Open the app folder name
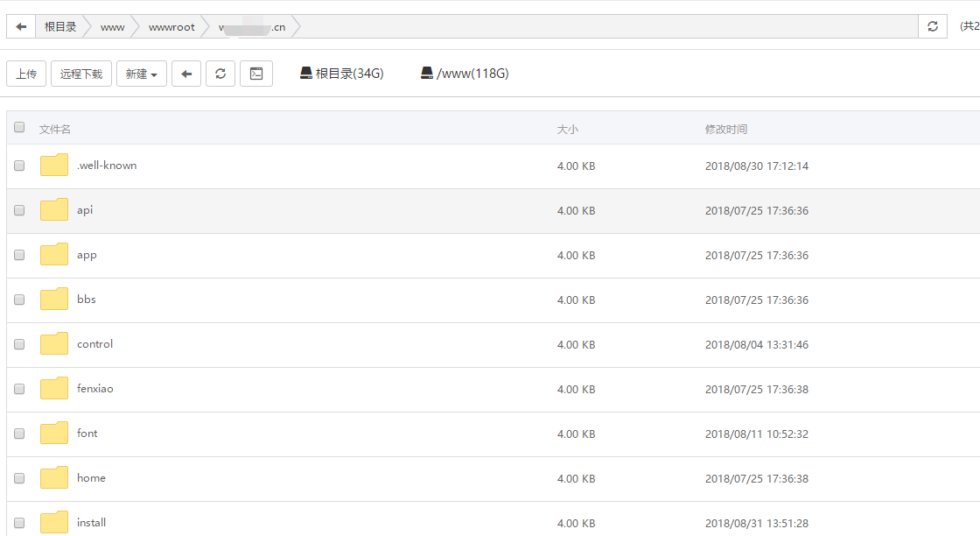Viewport: 980px width, 536px height. (87, 255)
